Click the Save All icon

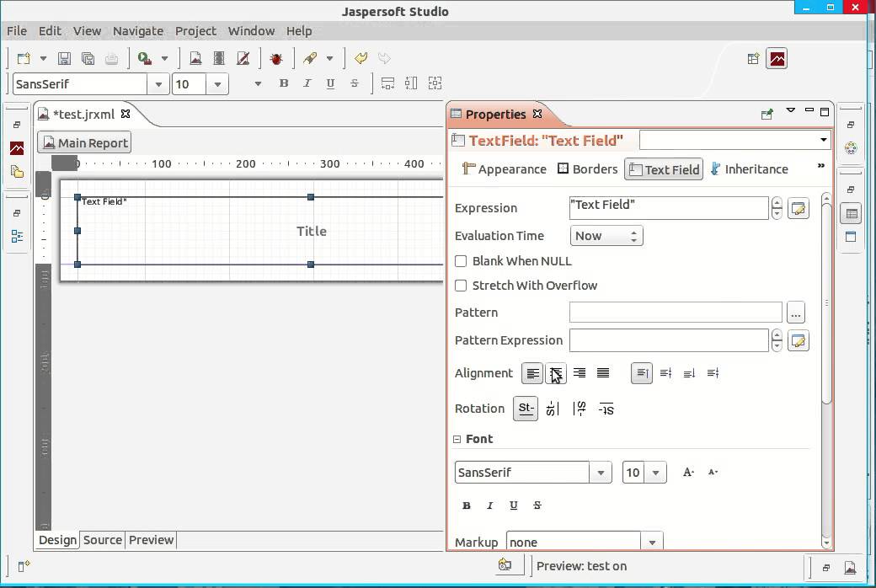pyautogui.click(x=88, y=58)
